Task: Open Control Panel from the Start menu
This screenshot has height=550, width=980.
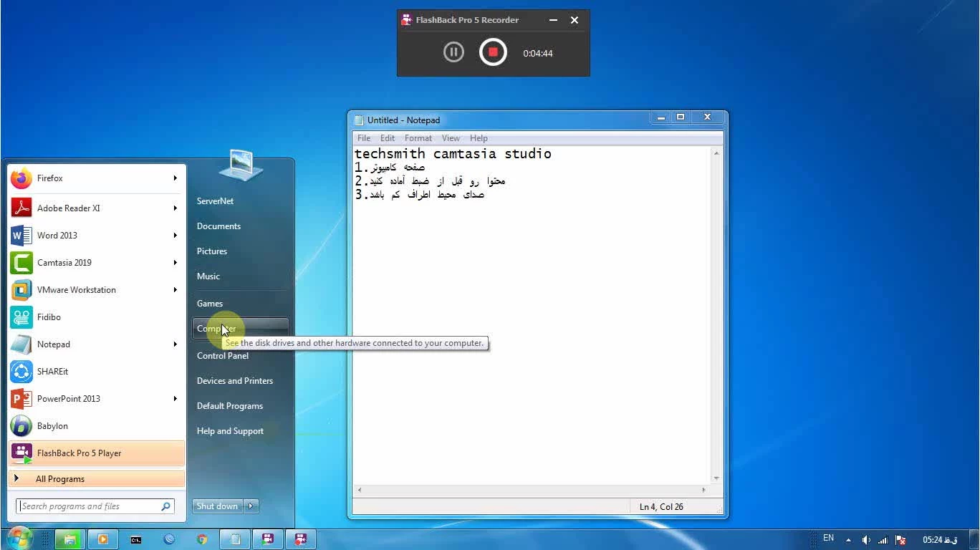Action: point(223,356)
